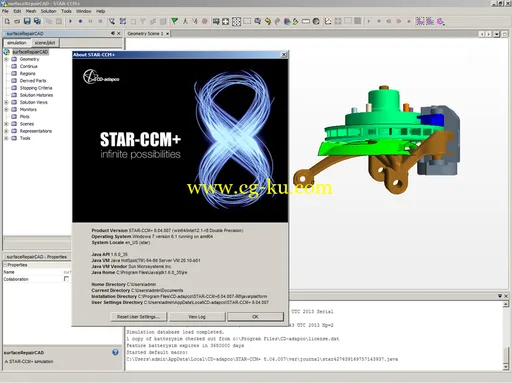
Task: Expand the Scenes tree node
Action: pos(6,124)
